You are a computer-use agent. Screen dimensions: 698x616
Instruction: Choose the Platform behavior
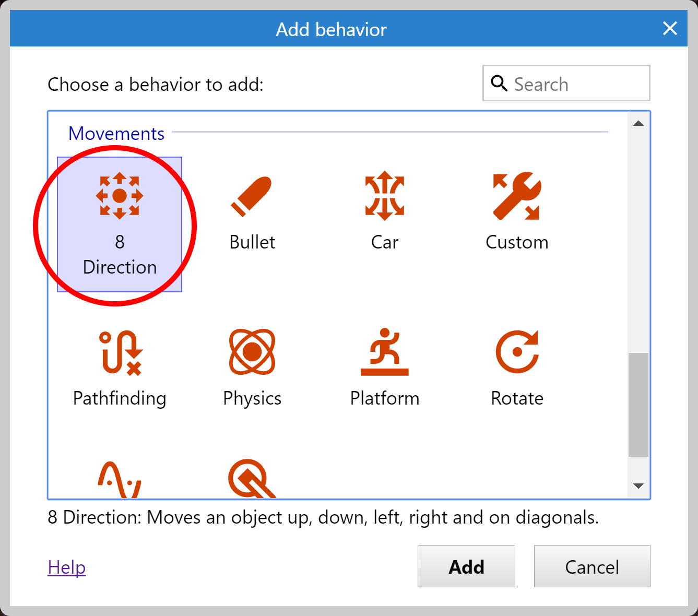[x=384, y=353]
